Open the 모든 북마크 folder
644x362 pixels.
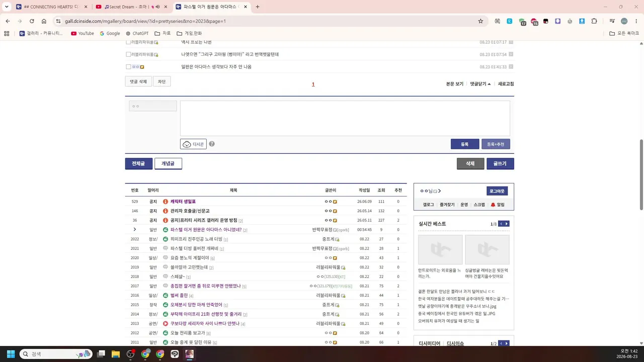pos(624,33)
